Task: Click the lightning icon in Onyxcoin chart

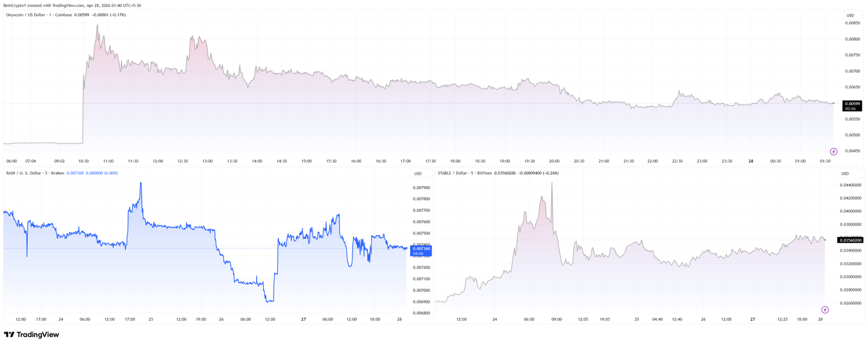Action: [x=833, y=152]
